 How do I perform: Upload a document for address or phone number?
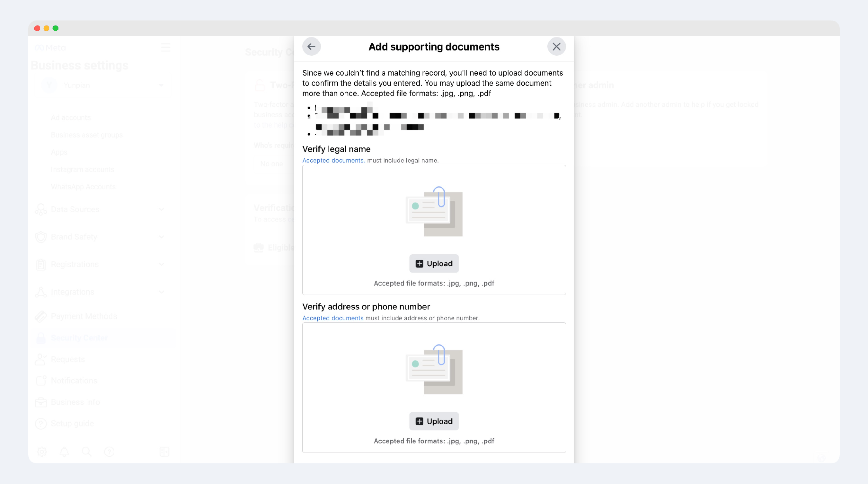pos(434,421)
